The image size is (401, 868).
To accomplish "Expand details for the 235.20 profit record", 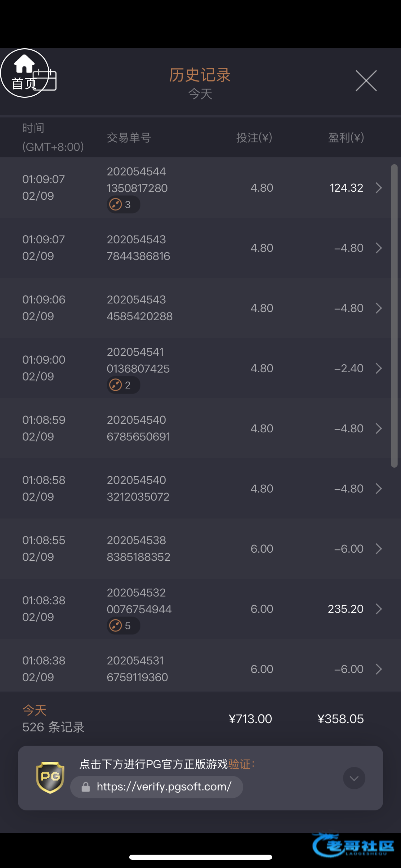I will click(378, 609).
